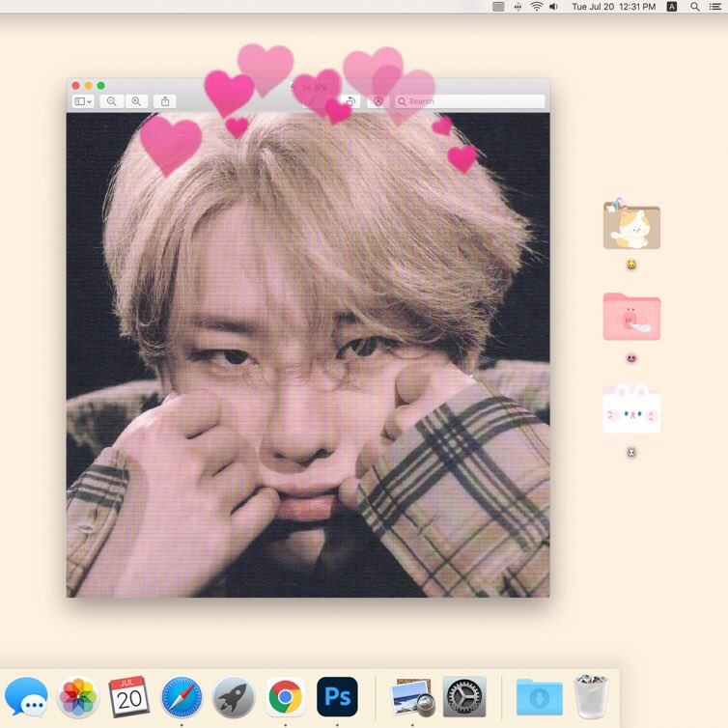Open the cat folder on desktop
Screen dimensions: 728x728
(631, 225)
